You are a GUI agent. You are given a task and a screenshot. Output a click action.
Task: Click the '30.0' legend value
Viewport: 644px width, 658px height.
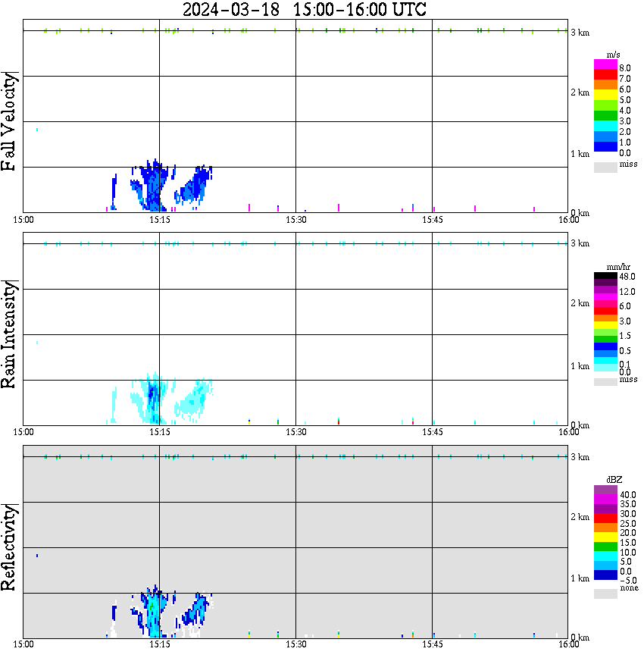(628, 514)
